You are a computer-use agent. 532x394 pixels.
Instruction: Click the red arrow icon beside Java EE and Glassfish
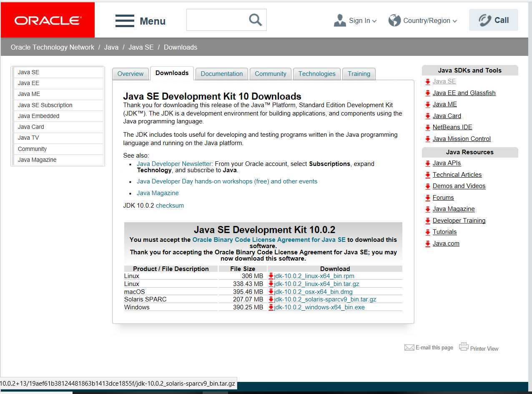[x=428, y=93]
